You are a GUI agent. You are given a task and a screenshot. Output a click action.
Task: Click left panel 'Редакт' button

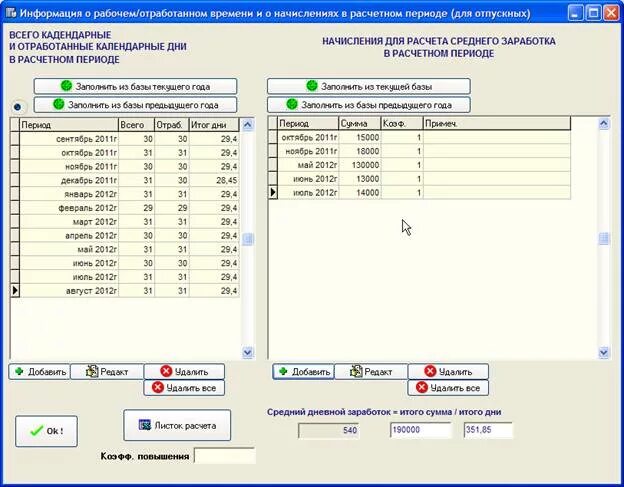click(107, 372)
